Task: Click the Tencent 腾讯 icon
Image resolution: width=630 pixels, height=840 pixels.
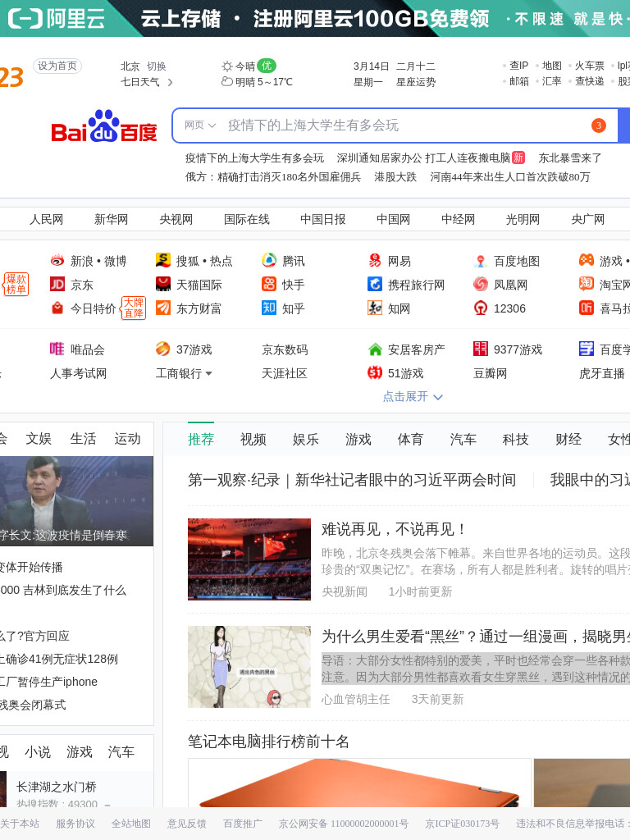Action: pyautogui.click(x=269, y=261)
